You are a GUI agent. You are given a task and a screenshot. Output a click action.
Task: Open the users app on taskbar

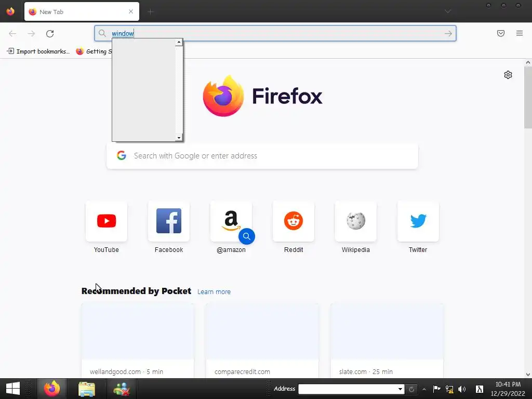pos(122,389)
